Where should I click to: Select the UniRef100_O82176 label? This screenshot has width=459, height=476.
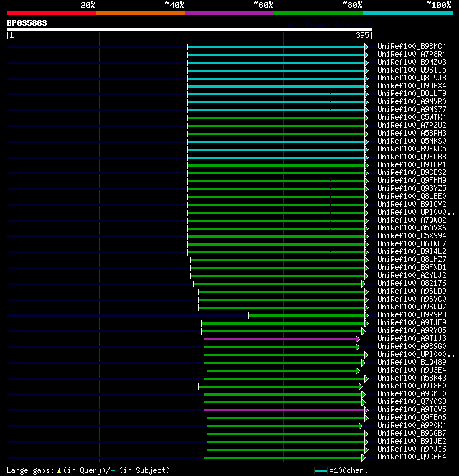412,283
